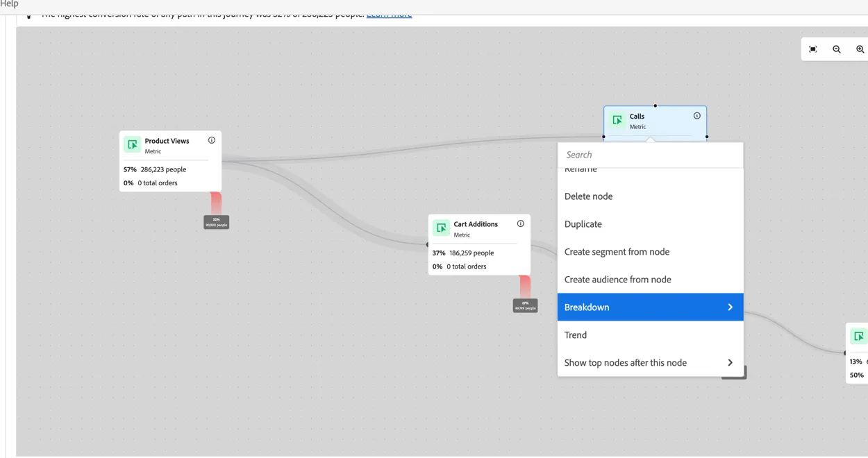Zoom in on the journey canvas
This screenshot has width=868, height=458.
tap(860, 49)
